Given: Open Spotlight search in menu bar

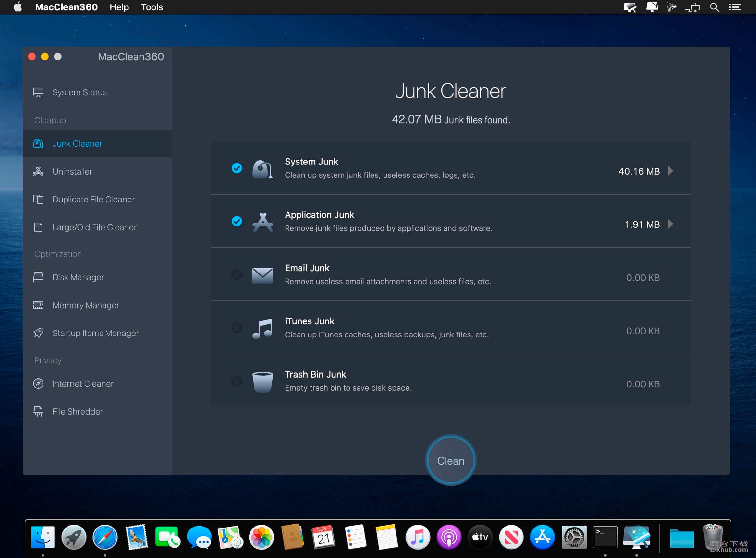Looking at the screenshot, I should (x=714, y=7).
